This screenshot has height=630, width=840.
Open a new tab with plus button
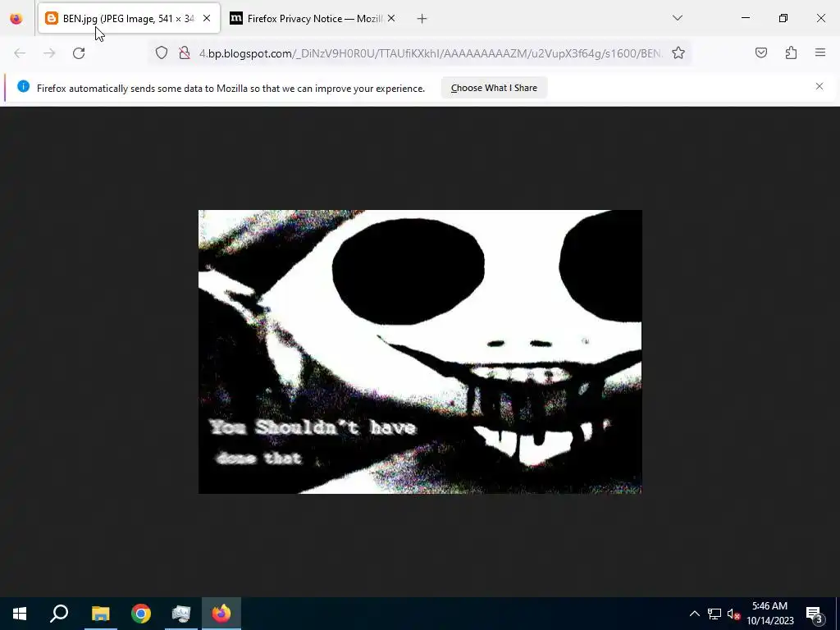point(422,19)
